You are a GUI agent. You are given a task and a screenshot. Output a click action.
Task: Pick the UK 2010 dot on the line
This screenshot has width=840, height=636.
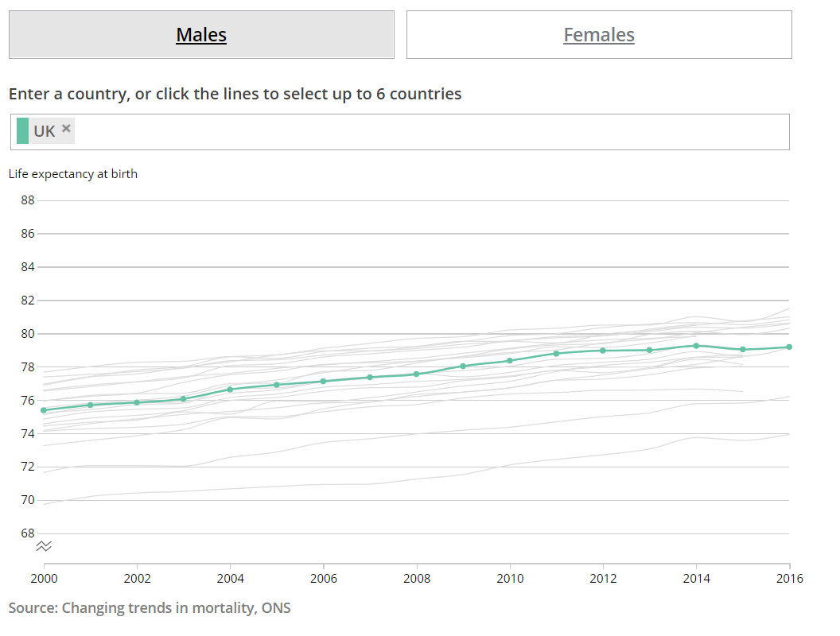tap(509, 361)
